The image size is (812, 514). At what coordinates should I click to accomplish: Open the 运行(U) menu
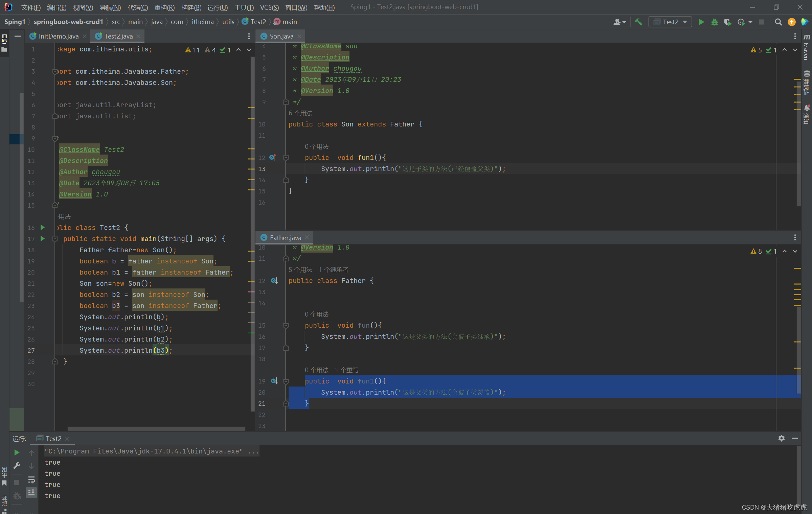(218, 7)
